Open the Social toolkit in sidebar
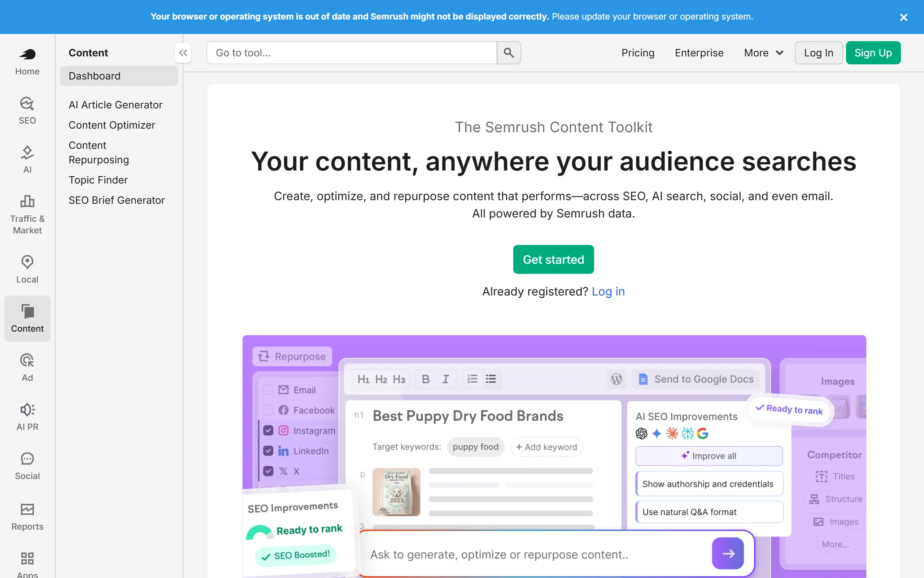 pyautogui.click(x=27, y=466)
